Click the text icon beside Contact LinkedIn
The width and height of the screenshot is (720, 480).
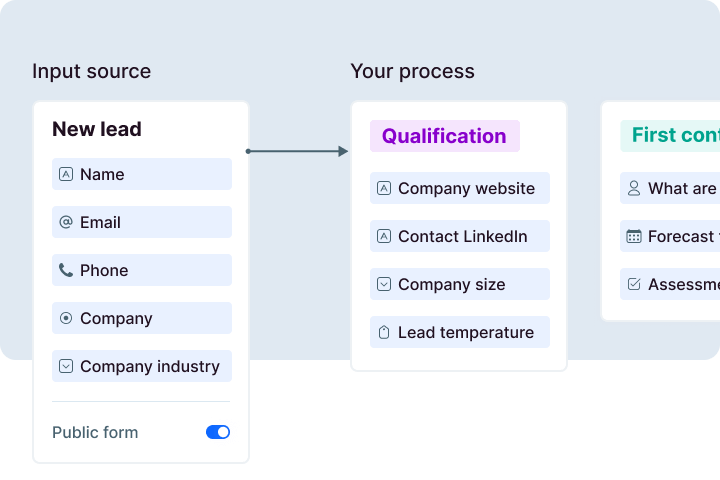384,236
